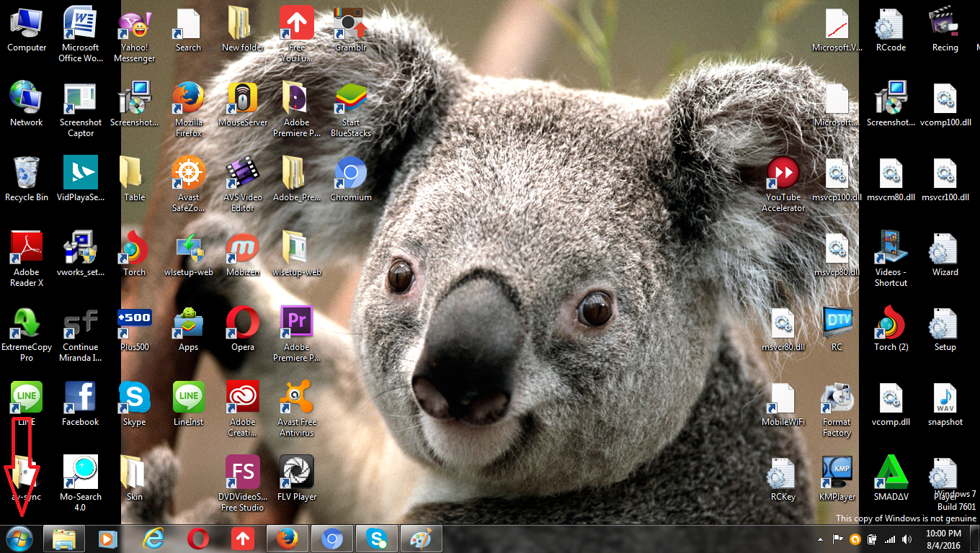Select the Apps shortcut
This screenshot has width=980, height=553.
click(x=189, y=330)
